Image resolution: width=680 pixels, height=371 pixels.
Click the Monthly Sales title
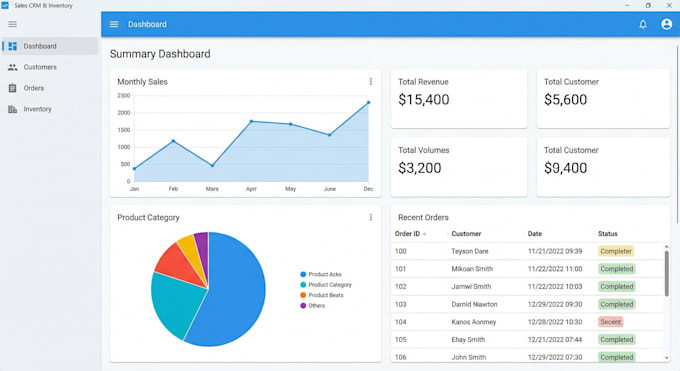[142, 82]
